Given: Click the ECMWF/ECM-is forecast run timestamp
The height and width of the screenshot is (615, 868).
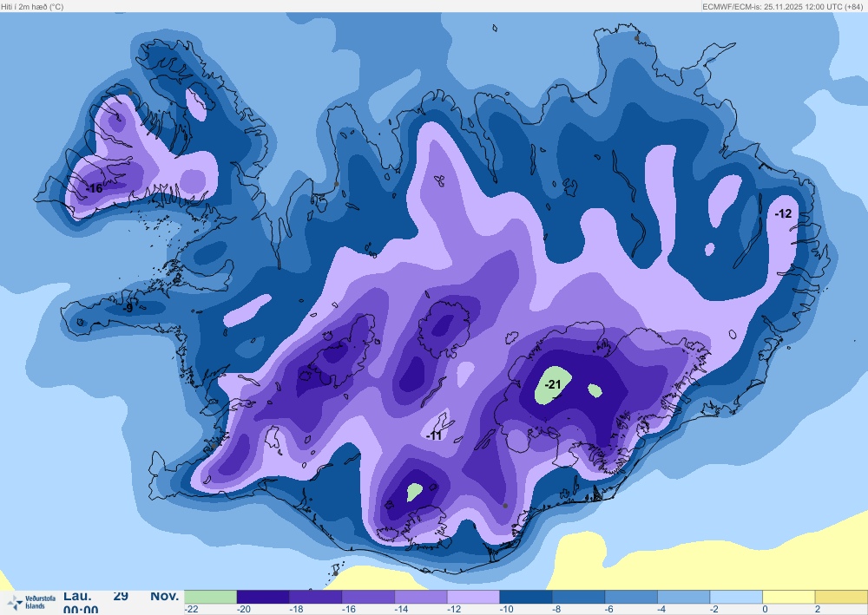Looking at the screenshot, I should pyautogui.click(x=782, y=7).
